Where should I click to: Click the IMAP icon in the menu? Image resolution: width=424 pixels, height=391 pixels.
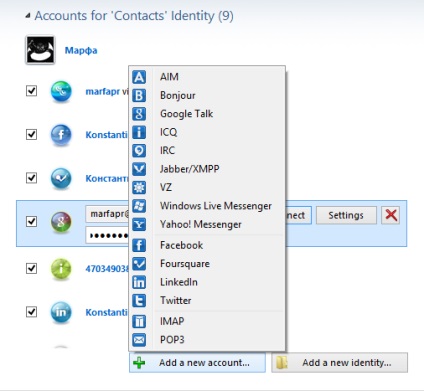pyautogui.click(x=139, y=321)
